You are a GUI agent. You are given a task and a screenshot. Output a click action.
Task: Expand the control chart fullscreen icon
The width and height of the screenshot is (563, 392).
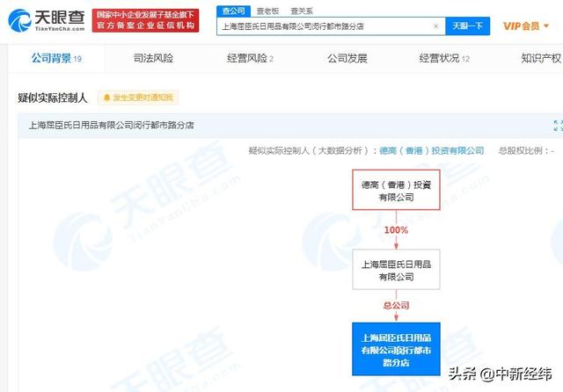coord(558,126)
